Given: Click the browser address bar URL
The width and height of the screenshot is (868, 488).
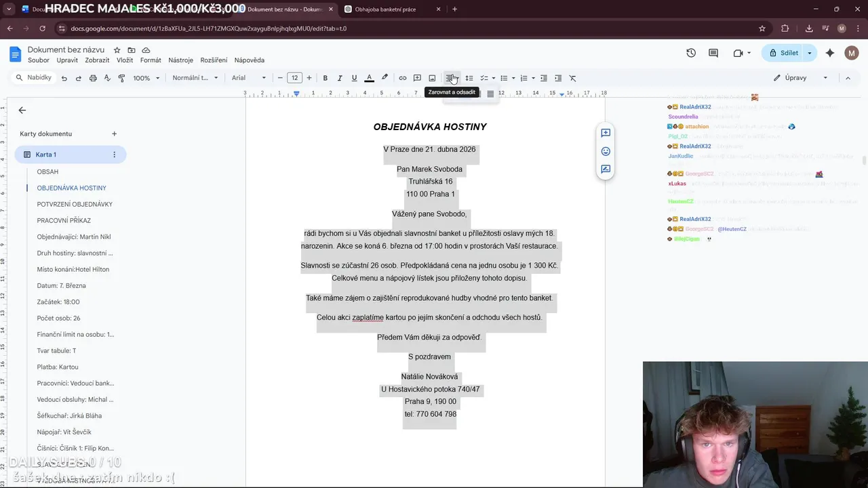Looking at the screenshot, I should tap(208, 28).
